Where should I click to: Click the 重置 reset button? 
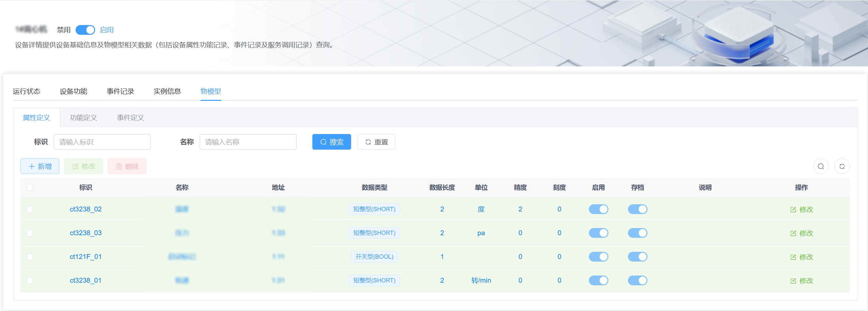(376, 142)
